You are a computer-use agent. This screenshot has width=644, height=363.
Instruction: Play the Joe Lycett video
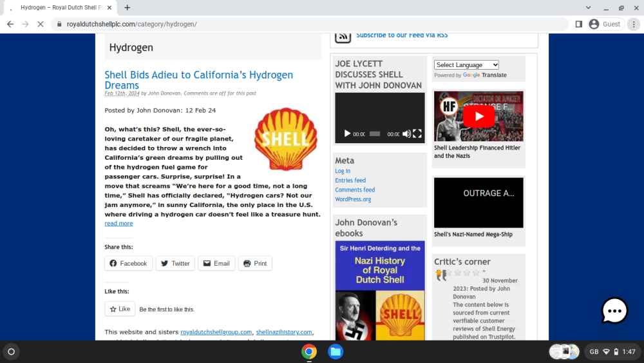[347, 133]
